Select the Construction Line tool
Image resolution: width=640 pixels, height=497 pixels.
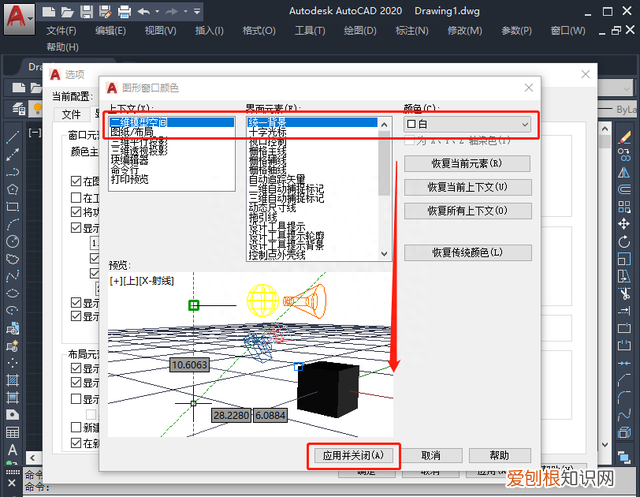[x=13, y=155]
